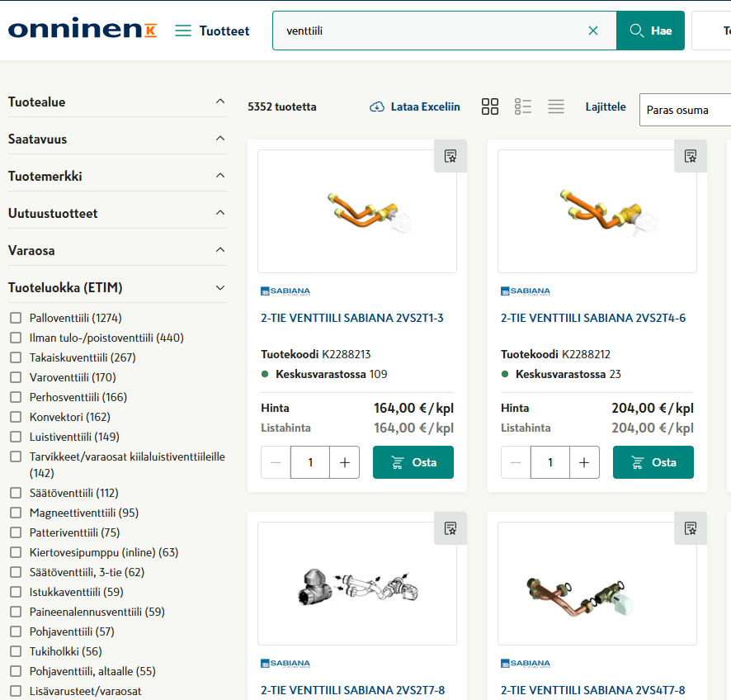Viewport: 731px width, 700px height.
Task: Switch to compact list view icon
Action: tap(556, 106)
